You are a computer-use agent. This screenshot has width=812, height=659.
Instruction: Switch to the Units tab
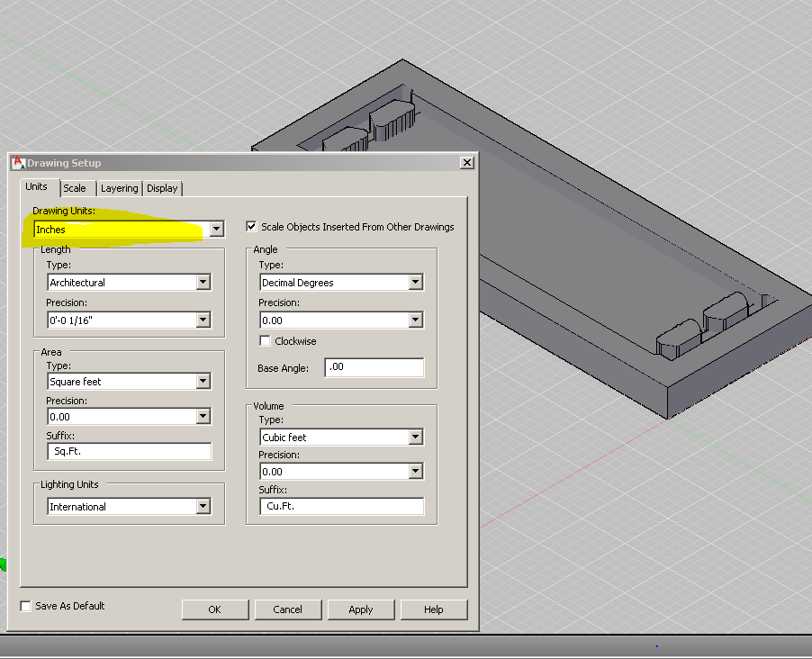(36, 186)
